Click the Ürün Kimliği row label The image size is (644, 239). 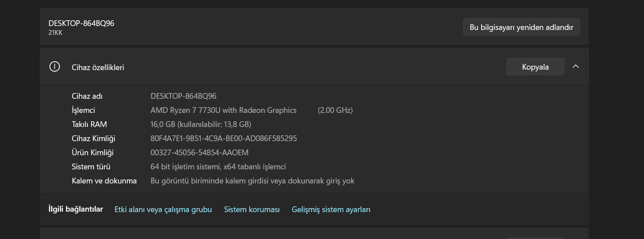(92, 153)
